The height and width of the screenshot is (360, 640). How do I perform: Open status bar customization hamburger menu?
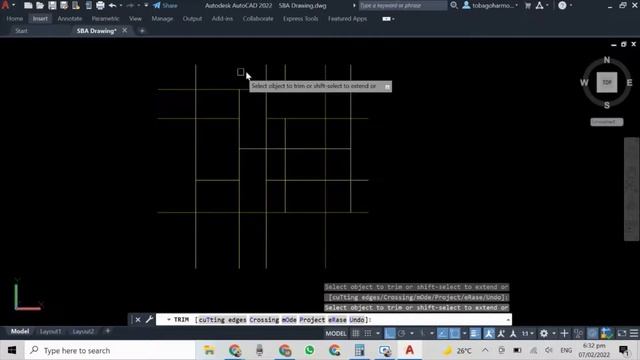point(633,333)
